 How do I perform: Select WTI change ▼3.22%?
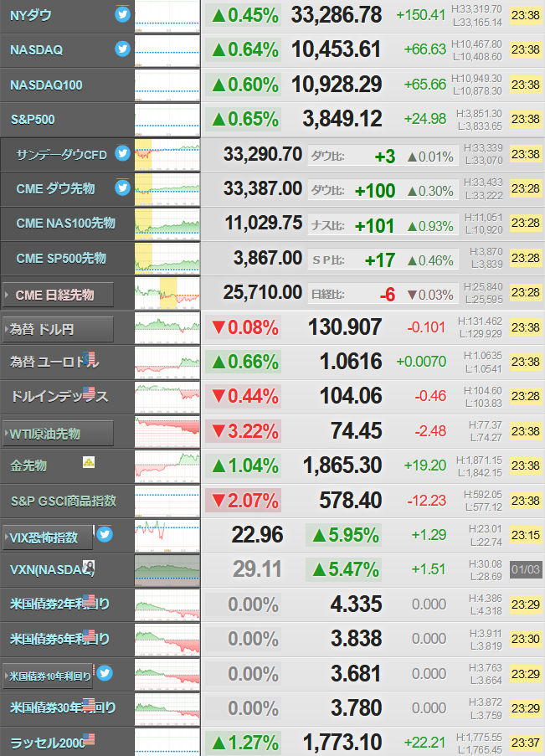click(x=244, y=431)
